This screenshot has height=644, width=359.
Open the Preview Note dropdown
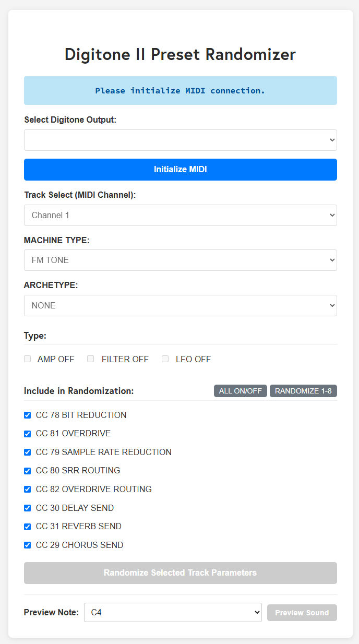(173, 613)
